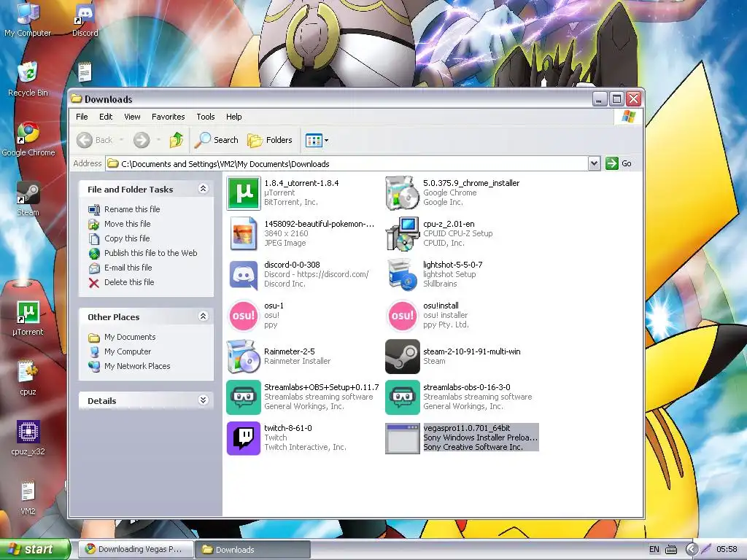Expand the Details panel
Viewport: 747px width, 560px height.
click(x=203, y=400)
